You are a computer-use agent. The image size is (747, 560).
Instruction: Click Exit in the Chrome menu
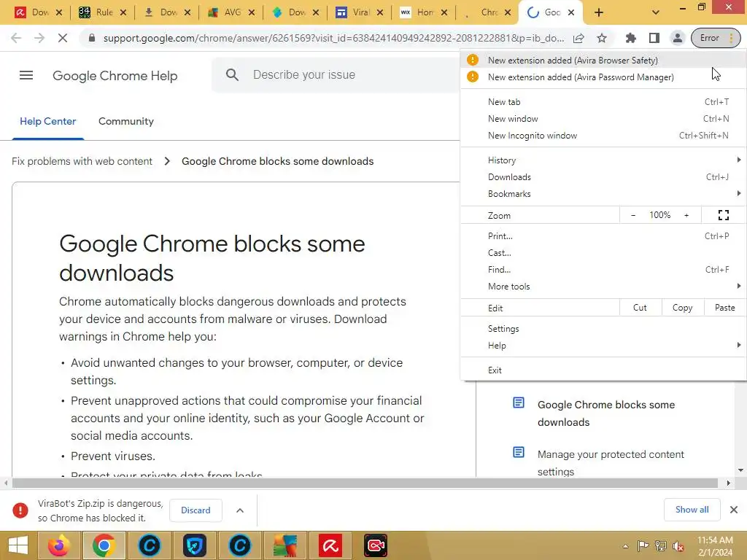pos(603,370)
